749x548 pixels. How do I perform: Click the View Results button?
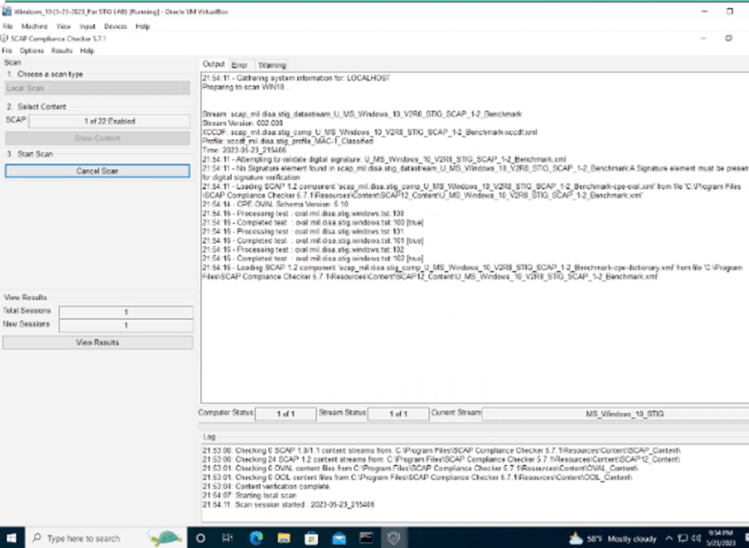[97, 342]
